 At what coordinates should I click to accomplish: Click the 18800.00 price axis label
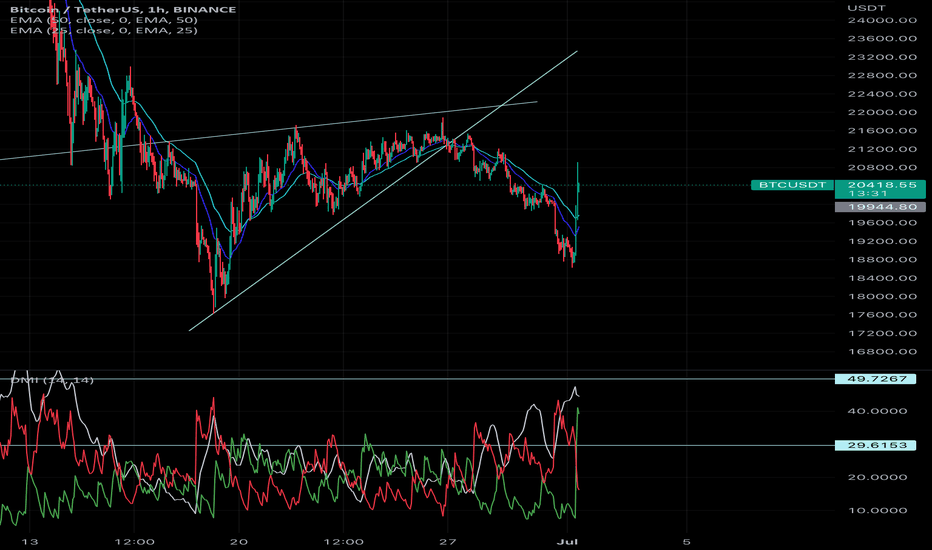point(882,260)
